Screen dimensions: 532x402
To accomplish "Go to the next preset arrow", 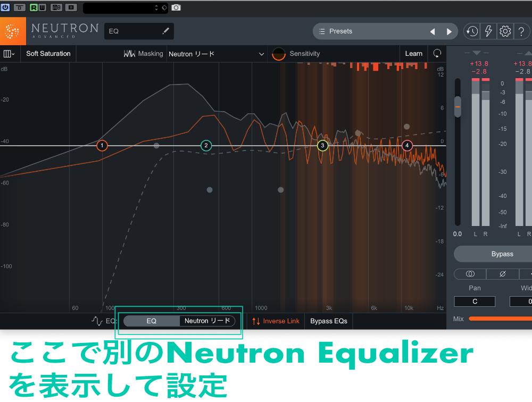I will coord(449,31).
